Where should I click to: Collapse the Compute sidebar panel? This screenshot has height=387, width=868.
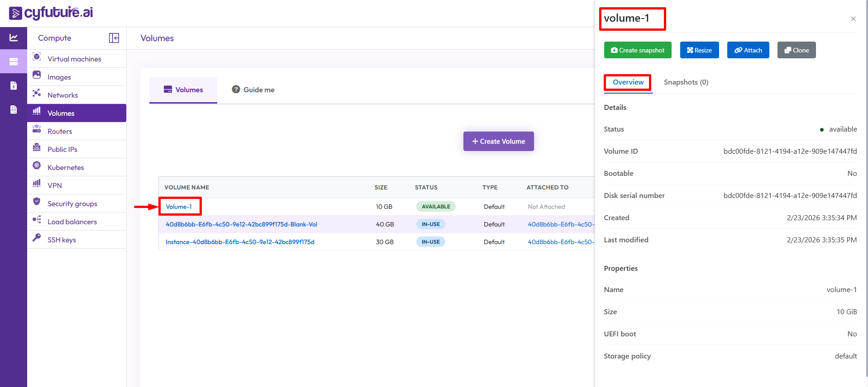click(x=114, y=38)
